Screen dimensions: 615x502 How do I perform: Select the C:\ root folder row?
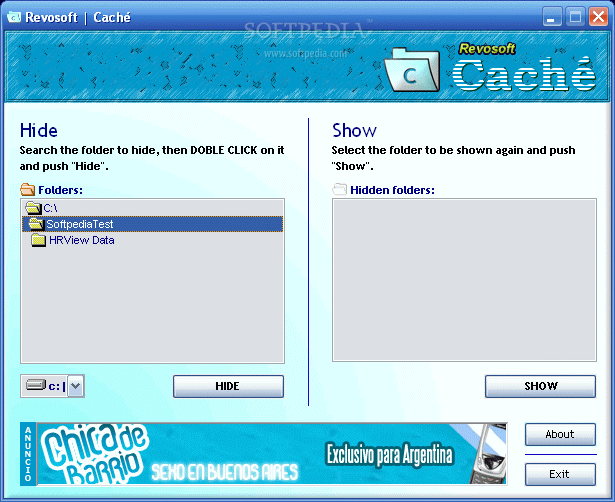(152, 208)
